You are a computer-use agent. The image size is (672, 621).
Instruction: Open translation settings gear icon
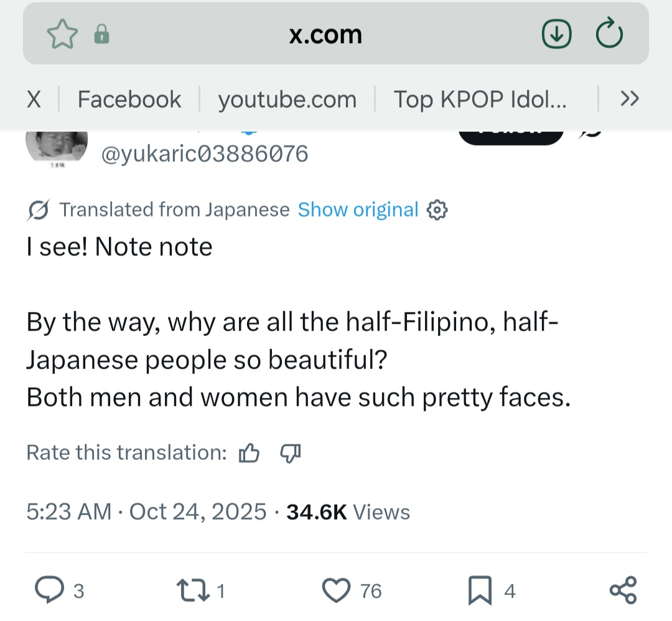[x=437, y=210]
